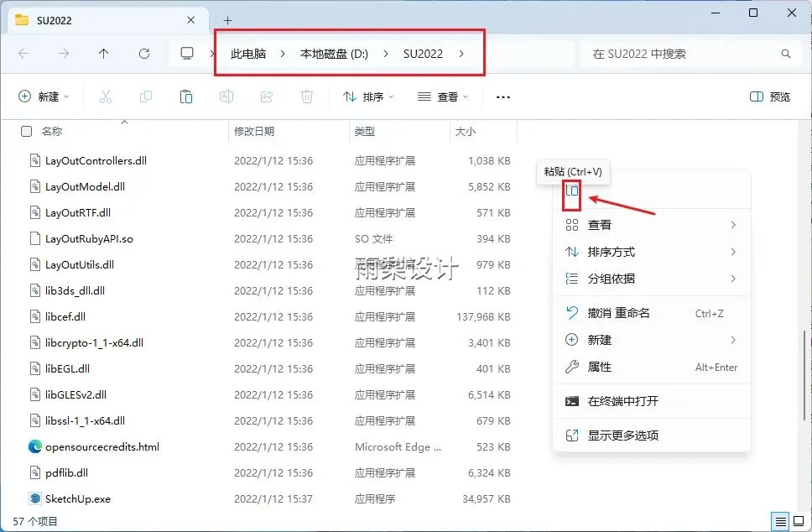Select file libGLESv2.dll
Viewport: 812px width, 532px height.
point(75,394)
